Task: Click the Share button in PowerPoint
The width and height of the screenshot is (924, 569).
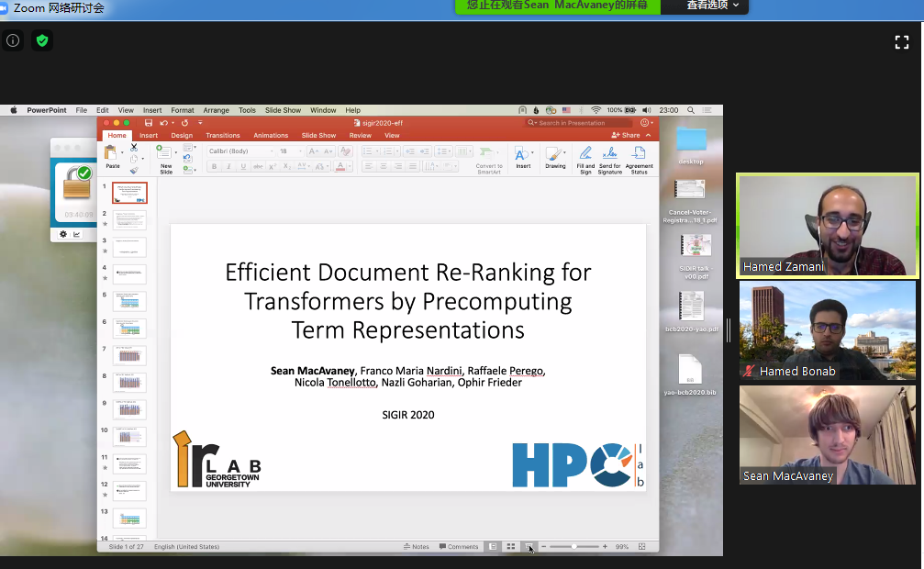Action: click(x=626, y=135)
